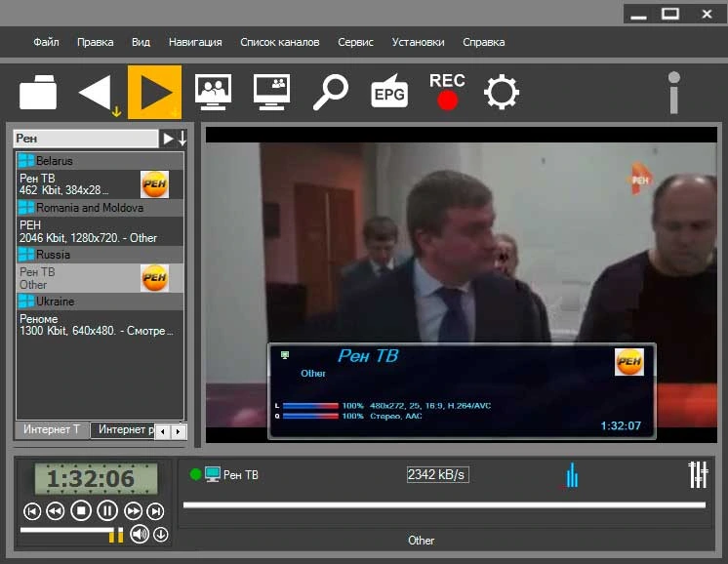Switch to Интернет р tab

(x=123, y=430)
